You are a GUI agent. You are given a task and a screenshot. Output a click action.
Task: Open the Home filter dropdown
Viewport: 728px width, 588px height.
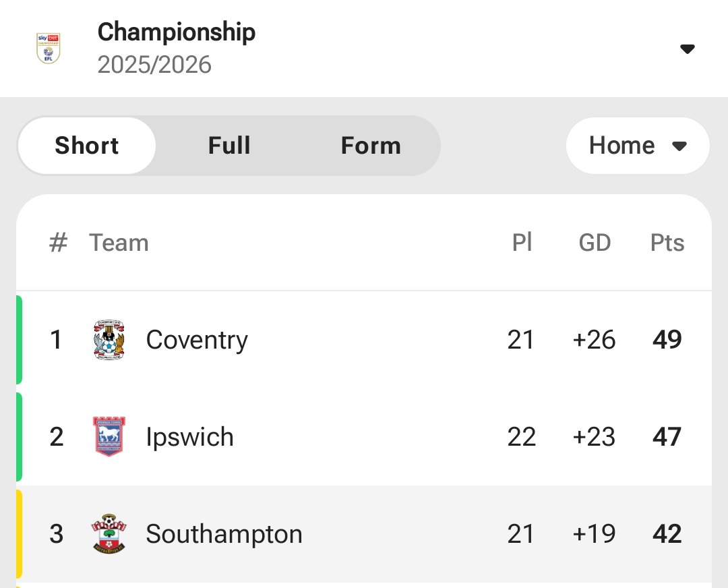pyautogui.click(x=637, y=146)
